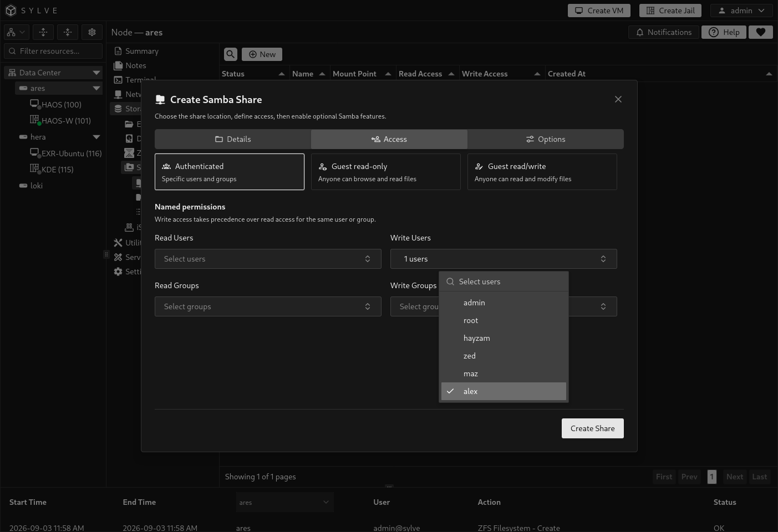
Task: Sort by Write Access column
Action: 501,74
